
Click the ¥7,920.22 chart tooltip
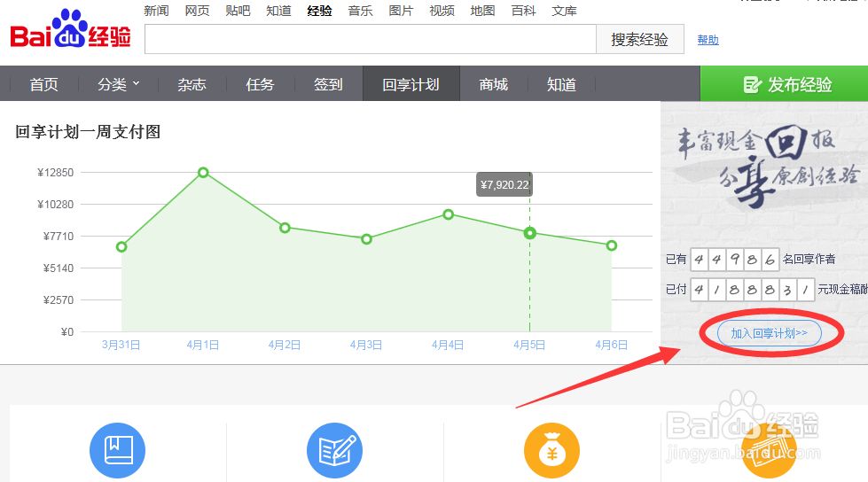[504, 185]
